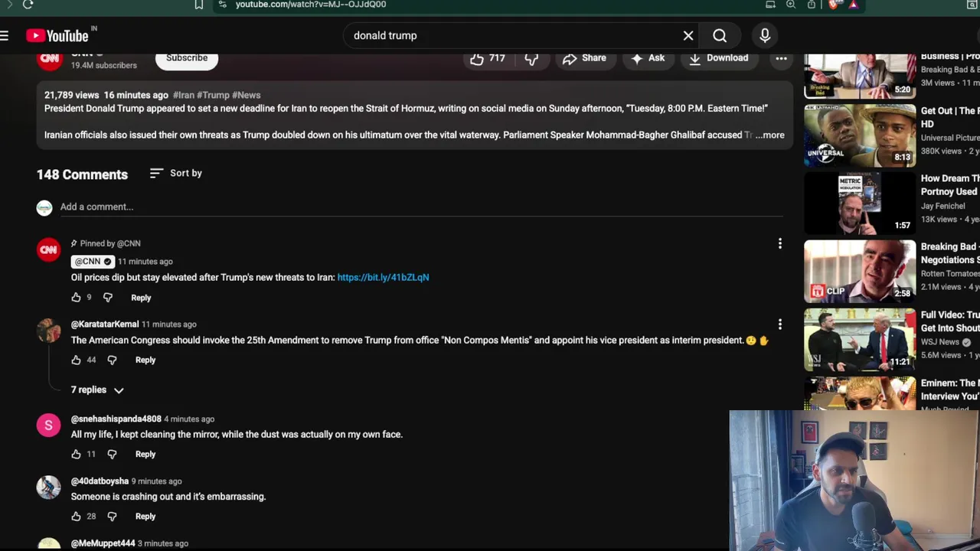Focus the Add a comment field
Screen dimensions: 980x551
[x=421, y=207]
